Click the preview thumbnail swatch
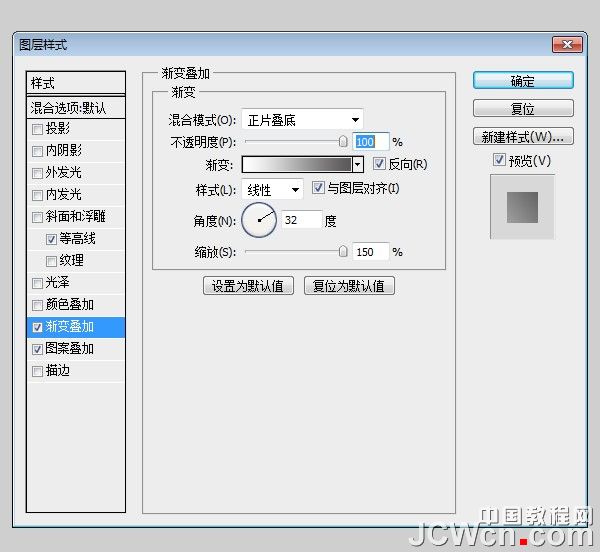The height and width of the screenshot is (552, 600). pos(521,207)
